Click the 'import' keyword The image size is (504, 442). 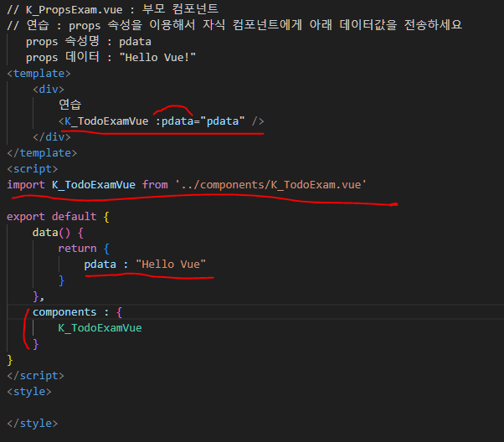pos(26,185)
